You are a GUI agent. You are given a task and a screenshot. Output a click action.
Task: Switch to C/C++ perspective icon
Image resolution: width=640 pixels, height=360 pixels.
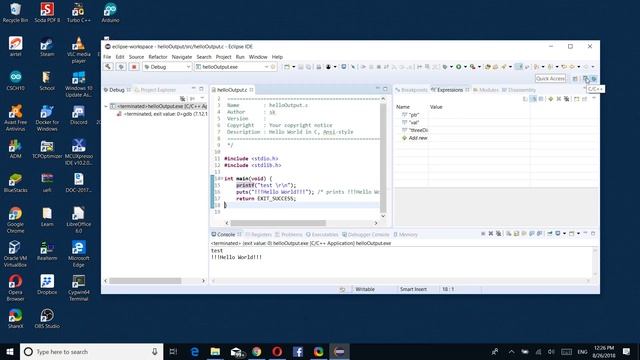point(586,79)
